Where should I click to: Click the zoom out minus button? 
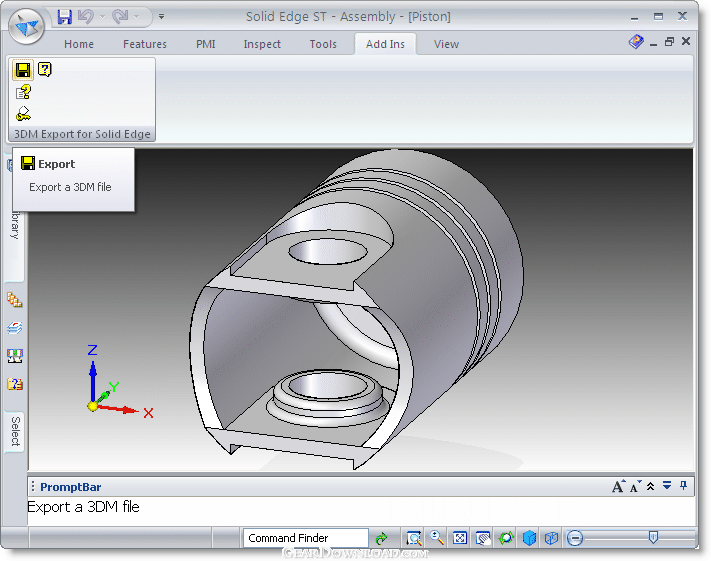575,538
